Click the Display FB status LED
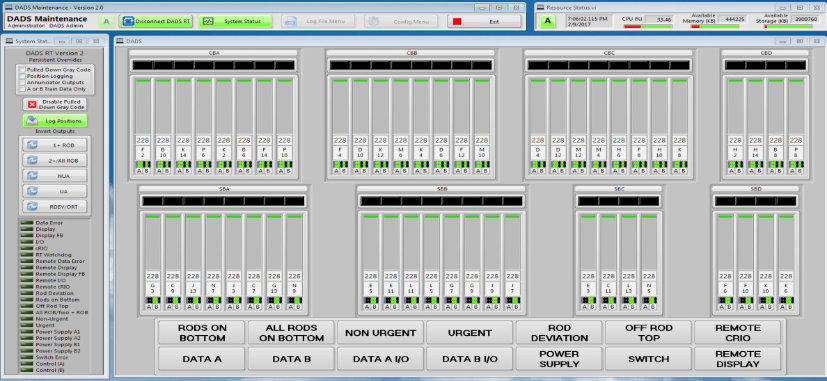 [x=26, y=235]
